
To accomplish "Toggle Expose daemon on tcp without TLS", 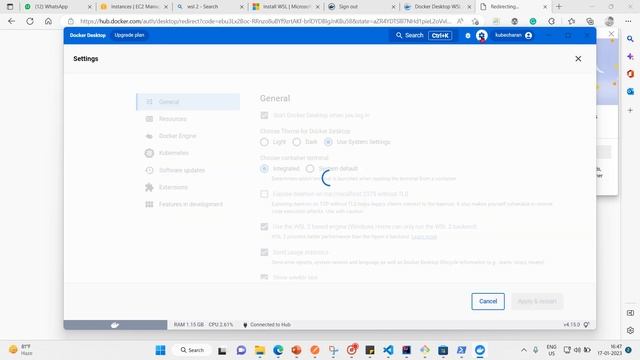I will pos(264,194).
